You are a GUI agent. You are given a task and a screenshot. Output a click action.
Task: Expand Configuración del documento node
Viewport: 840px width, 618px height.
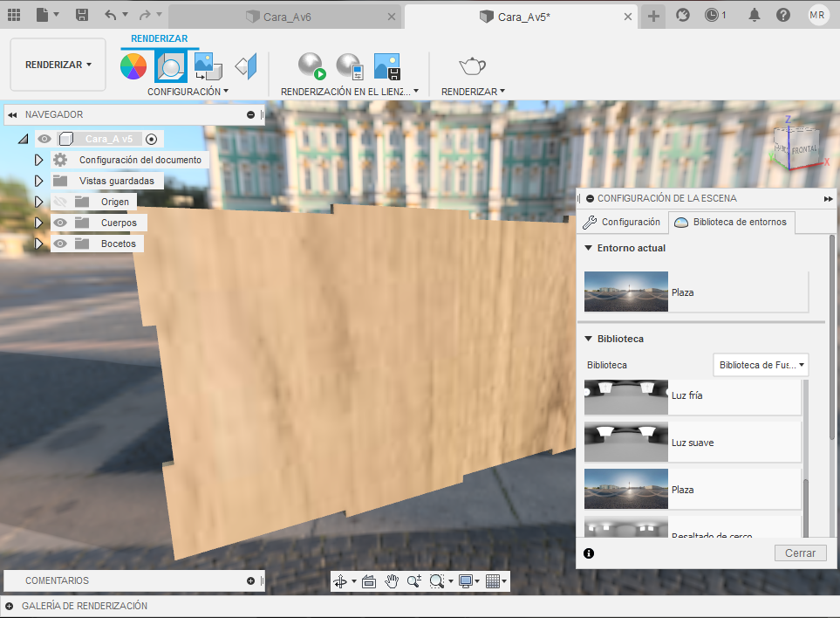(x=38, y=160)
